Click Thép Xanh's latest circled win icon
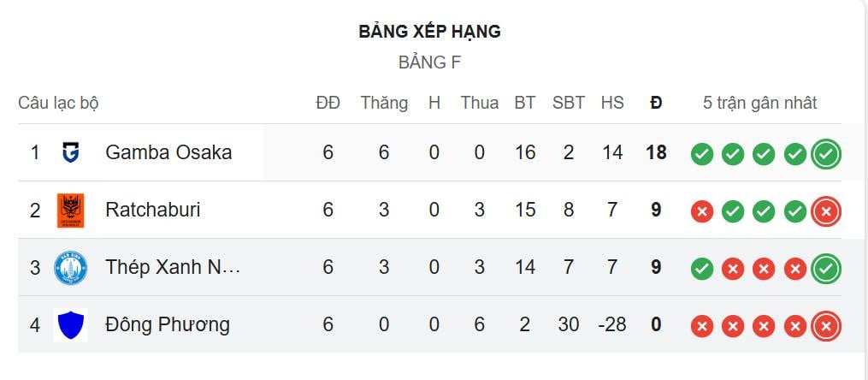This screenshot has width=868, height=380. (x=826, y=269)
